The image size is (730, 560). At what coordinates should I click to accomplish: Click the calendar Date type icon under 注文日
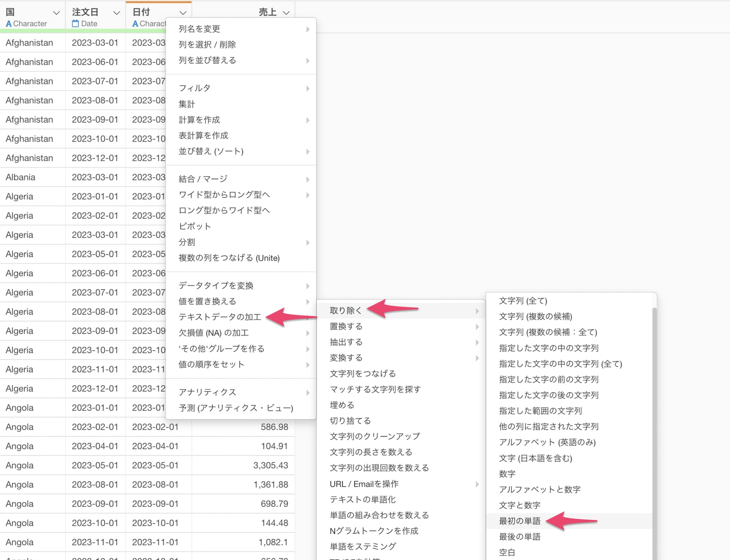[75, 24]
